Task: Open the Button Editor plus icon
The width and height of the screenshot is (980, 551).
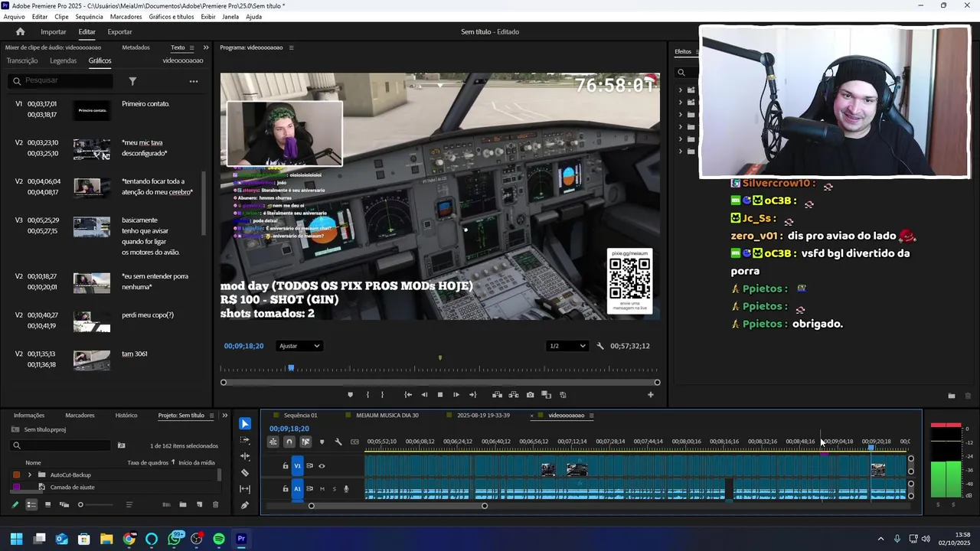Action: click(651, 395)
